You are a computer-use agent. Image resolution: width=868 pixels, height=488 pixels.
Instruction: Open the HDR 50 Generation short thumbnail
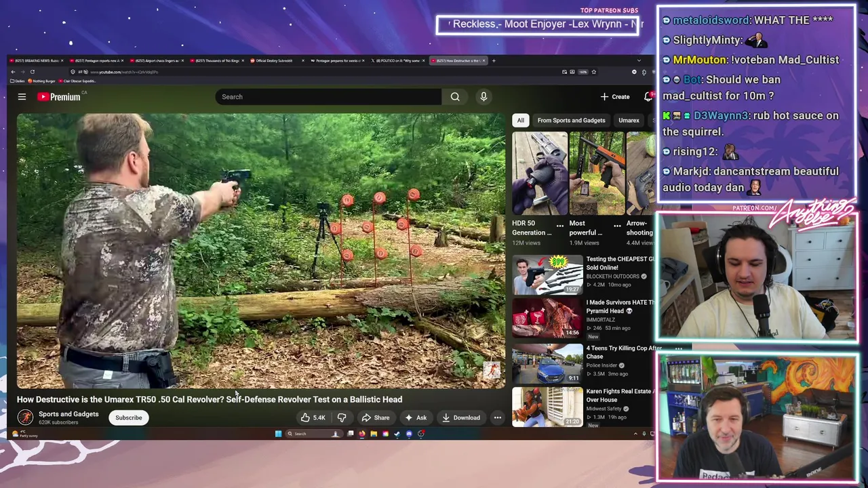540,174
